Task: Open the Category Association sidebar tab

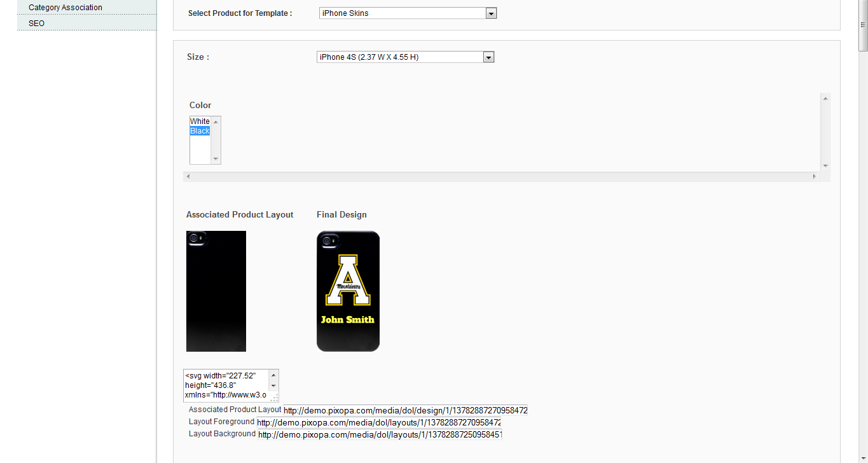Action: (x=86, y=8)
